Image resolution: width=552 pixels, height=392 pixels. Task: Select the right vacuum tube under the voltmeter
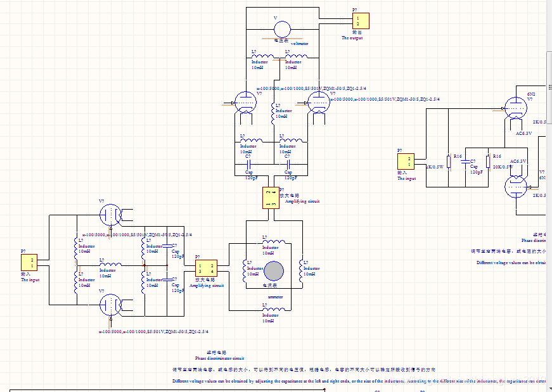[x=319, y=103]
